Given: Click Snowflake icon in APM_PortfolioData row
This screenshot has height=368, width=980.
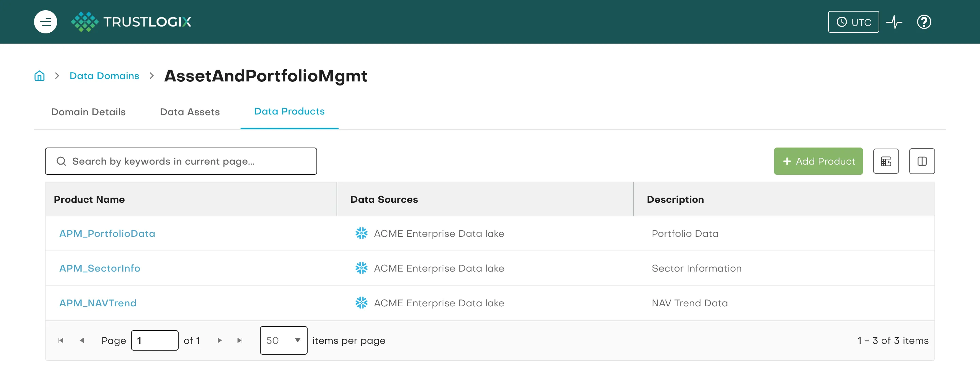Looking at the screenshot, I should click(361, 233).
